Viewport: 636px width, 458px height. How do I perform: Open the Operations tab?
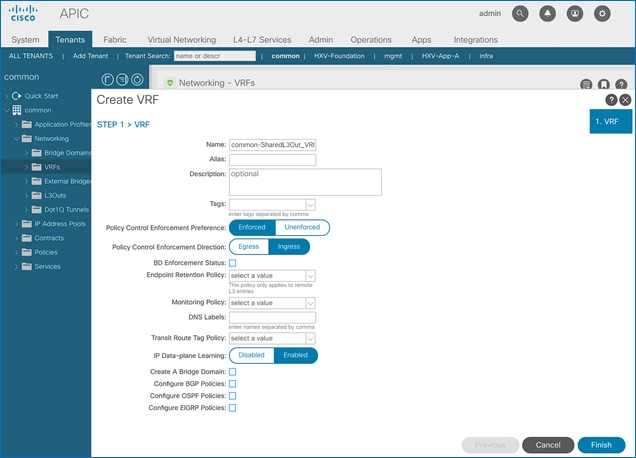pyautogui.click(x=371, y=40)
